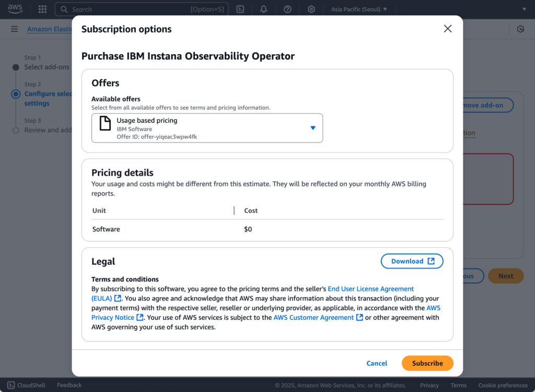Image resolution: width=535 pixels, height=392 pixels.
Task: Launch CloudShell from the top toolbar icon
Action: tap(240, 9)
